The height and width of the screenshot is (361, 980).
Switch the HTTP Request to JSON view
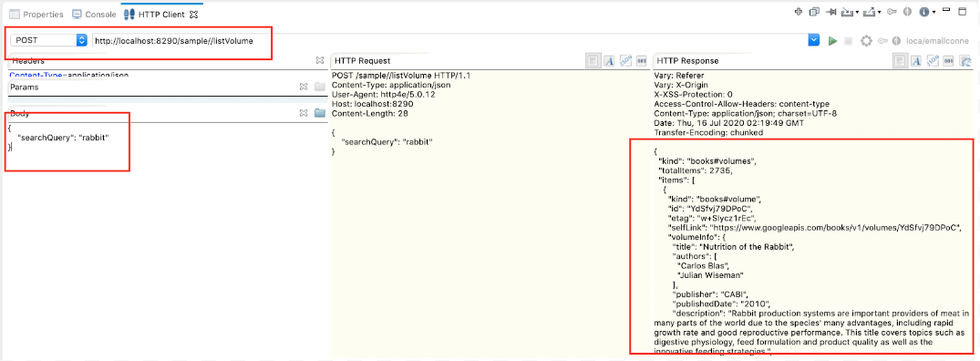click(625, 61)
